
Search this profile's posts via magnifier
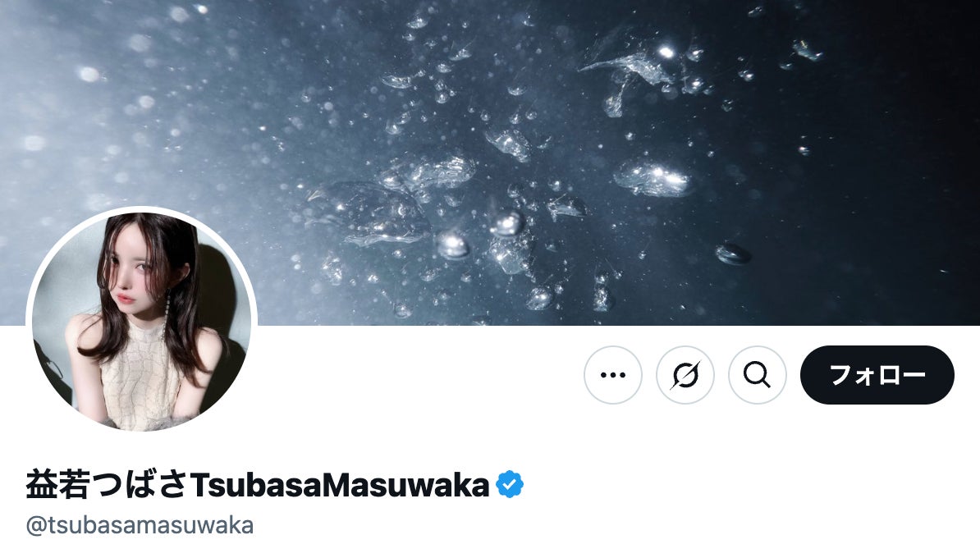pyautogui.click(x=757, y=375)
